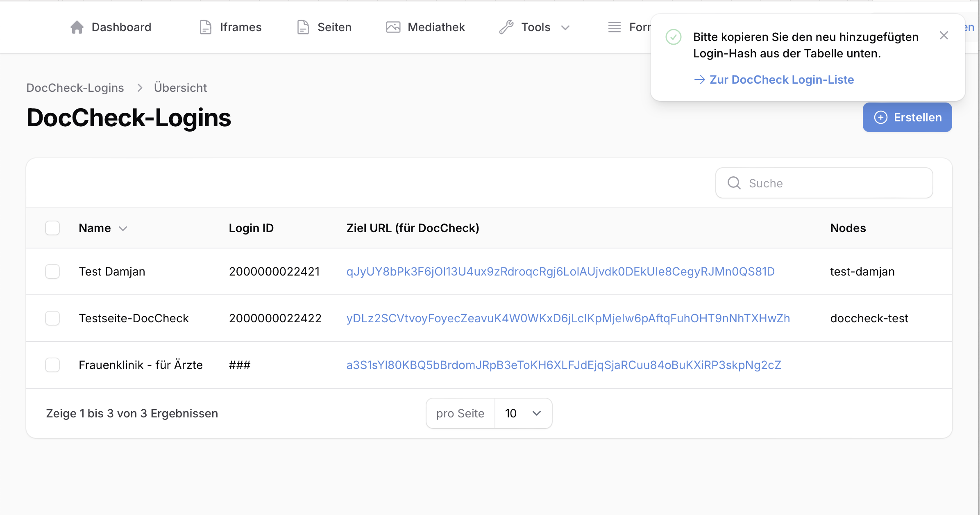This screenshot has height=515, width=980.
Task: Click the Iframes document icon
Action: pos(206,27)
